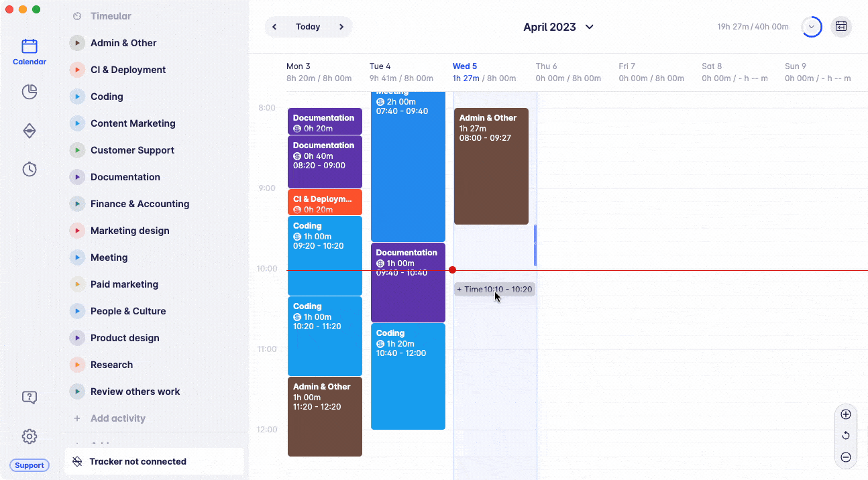
Task: Go to the previous week arrow
Action: pos(274,27)
